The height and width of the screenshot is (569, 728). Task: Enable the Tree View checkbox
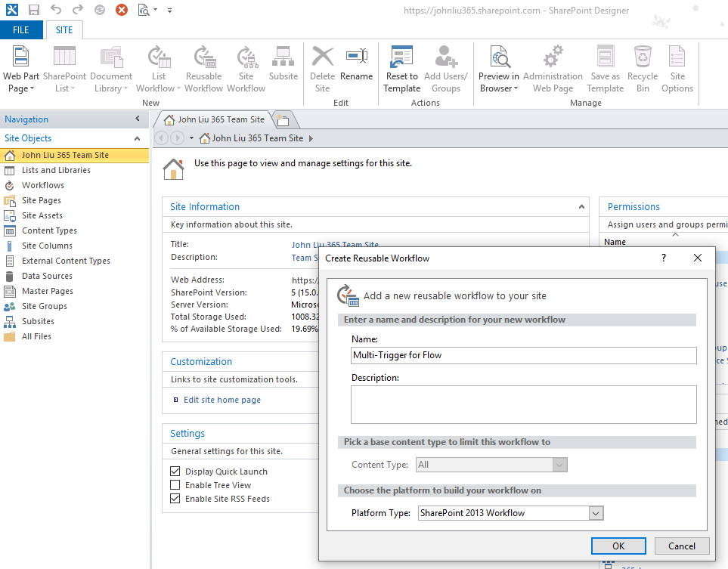coord(175,485)
